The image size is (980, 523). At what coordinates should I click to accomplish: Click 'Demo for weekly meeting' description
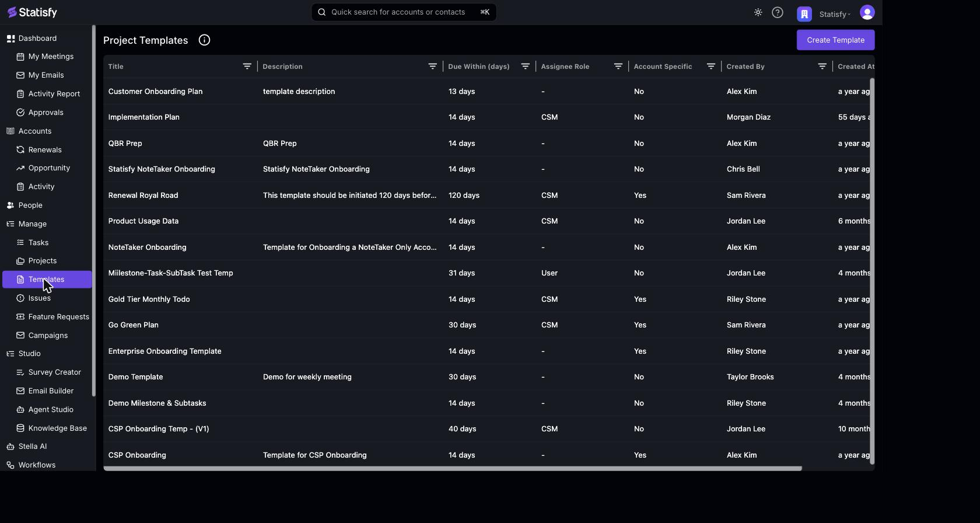(307, 377)
